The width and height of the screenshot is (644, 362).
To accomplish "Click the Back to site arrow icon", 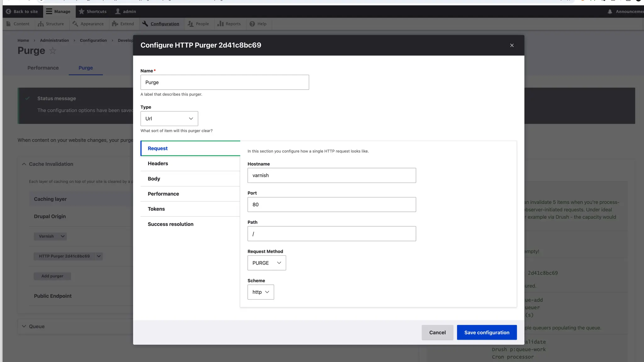I will [8, 12].
